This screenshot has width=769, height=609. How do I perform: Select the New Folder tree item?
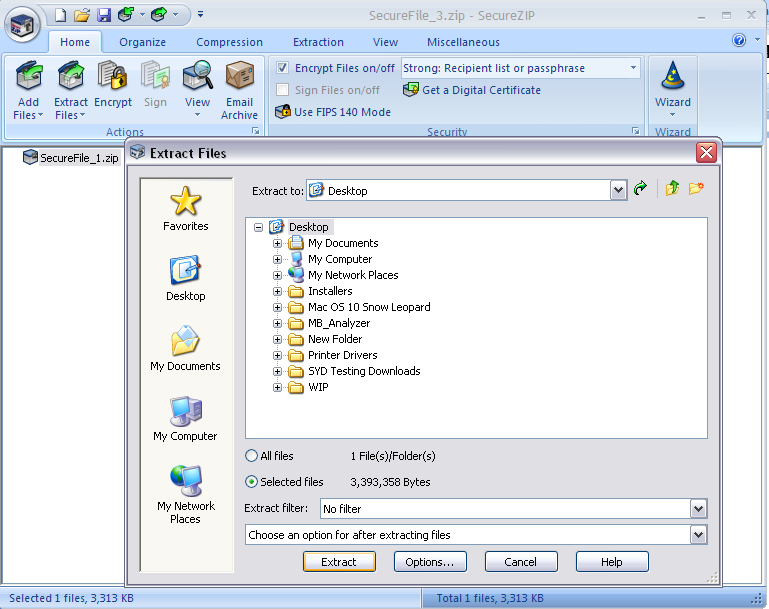click(335, 339)
